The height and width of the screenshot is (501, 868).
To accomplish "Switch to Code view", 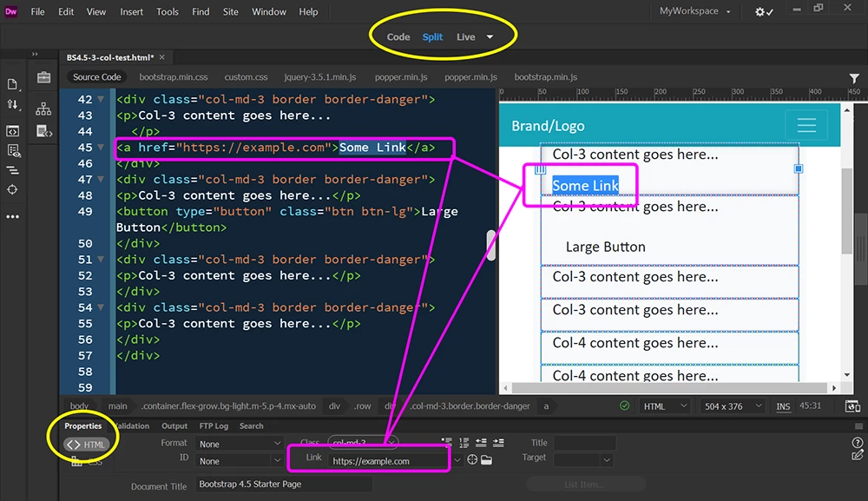I will point(398,37).
